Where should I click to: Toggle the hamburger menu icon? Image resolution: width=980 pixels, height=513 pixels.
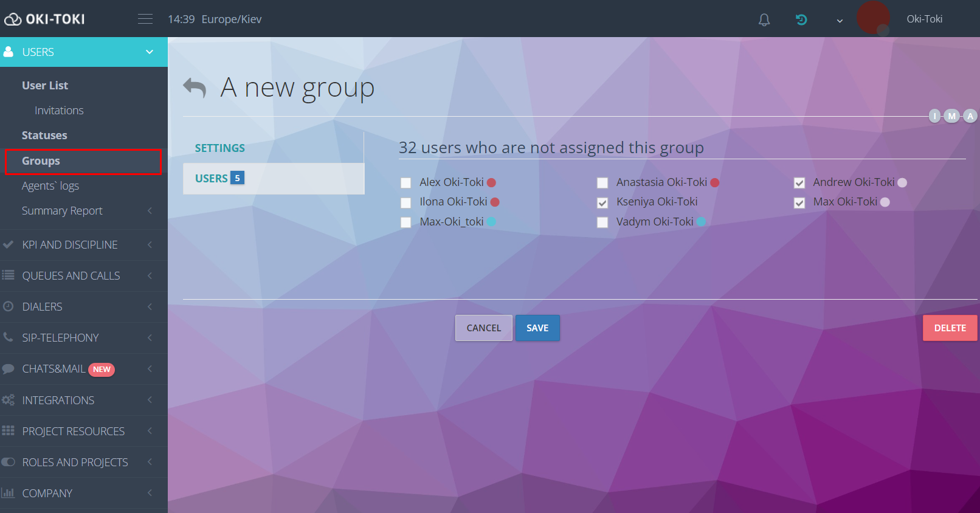(145, 19)
